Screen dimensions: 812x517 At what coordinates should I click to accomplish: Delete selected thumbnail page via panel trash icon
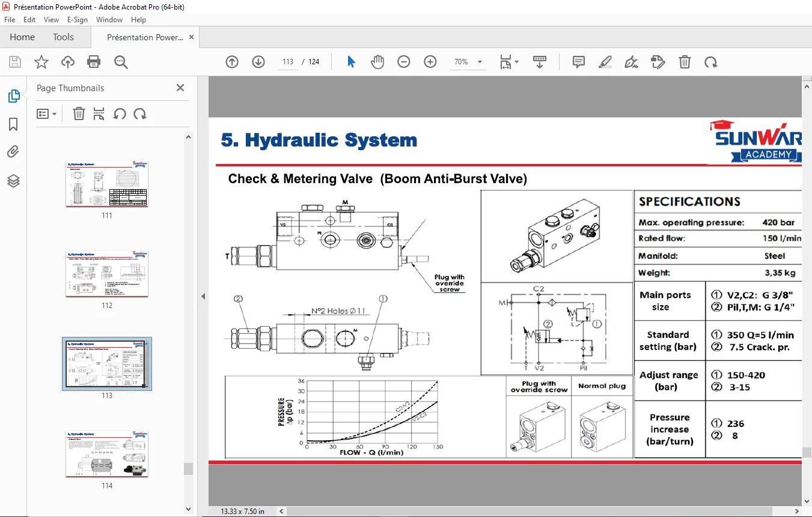[79, 113]
